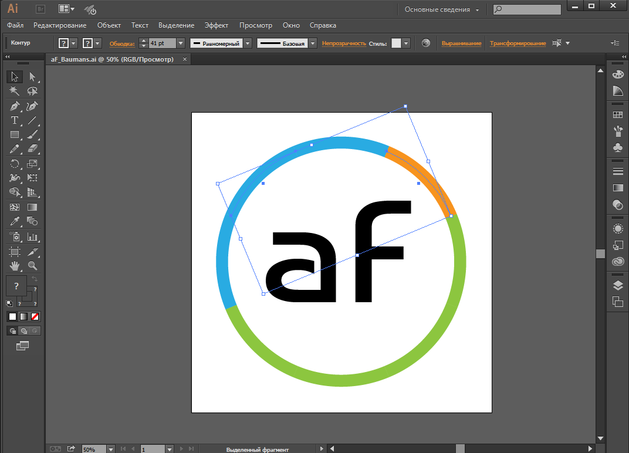Screen dimensions: 629x453
Task: Select the Selection (black arrow) tool
Action: pos(14,76)
